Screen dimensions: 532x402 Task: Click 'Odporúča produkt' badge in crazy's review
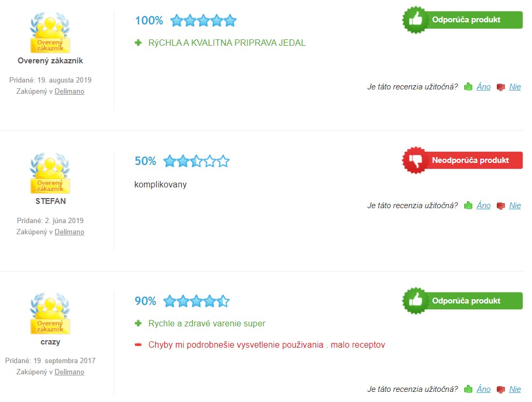click(x=462, y=301)
